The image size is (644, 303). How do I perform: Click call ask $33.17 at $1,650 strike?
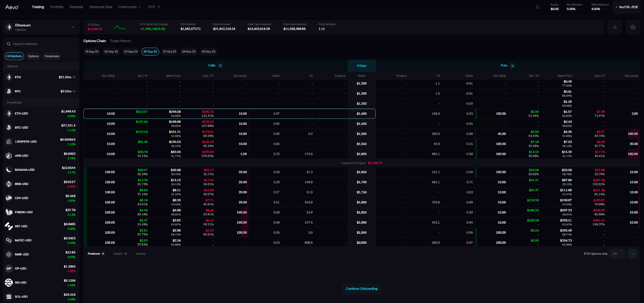208,170
